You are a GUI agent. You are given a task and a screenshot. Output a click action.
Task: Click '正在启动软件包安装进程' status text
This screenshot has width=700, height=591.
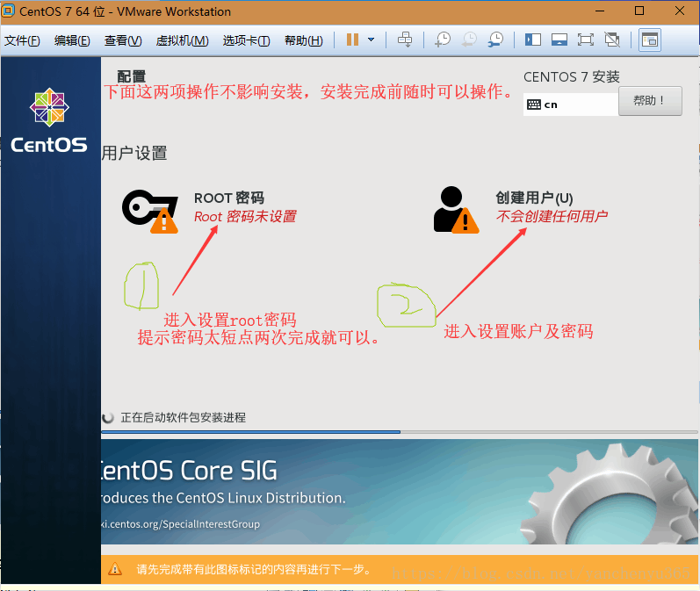click(183, 417)
